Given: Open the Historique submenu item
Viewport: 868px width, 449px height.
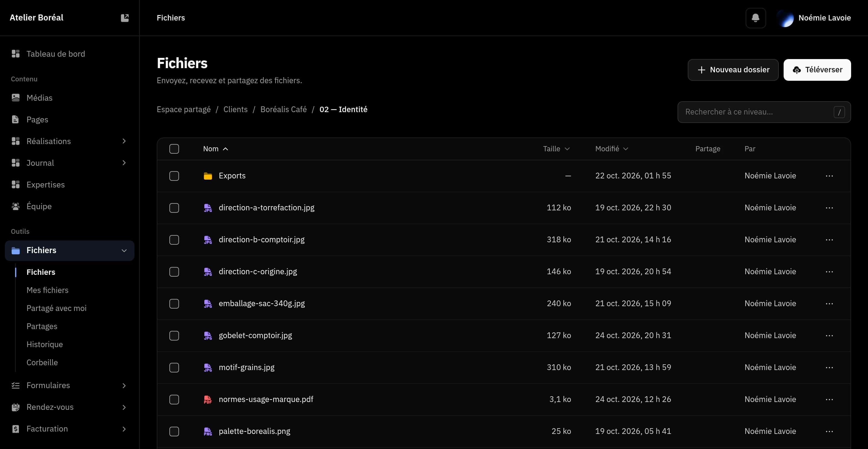Looking at the screenshot, I should 45,344.
